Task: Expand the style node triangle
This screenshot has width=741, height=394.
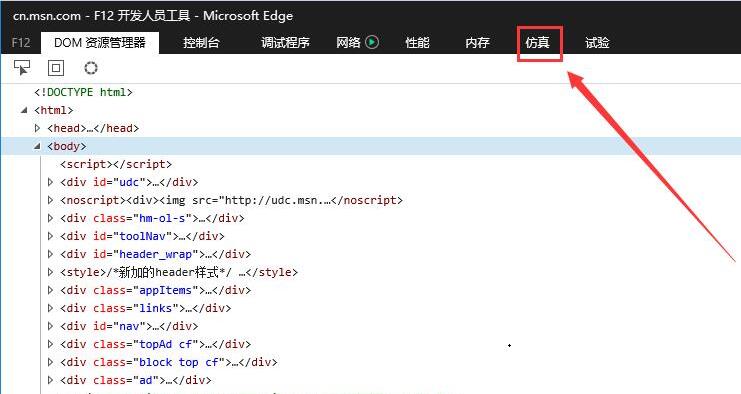Action: (51, 272)
